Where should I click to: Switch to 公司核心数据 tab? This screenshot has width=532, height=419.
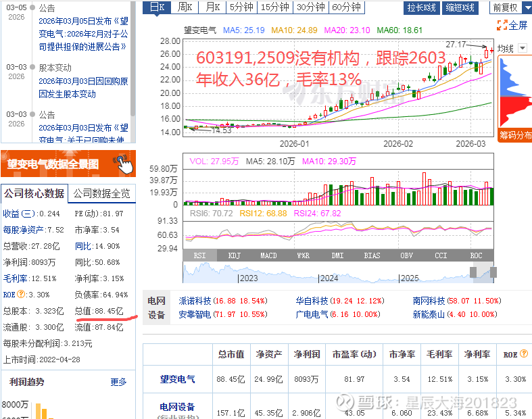tap(34, 193)
